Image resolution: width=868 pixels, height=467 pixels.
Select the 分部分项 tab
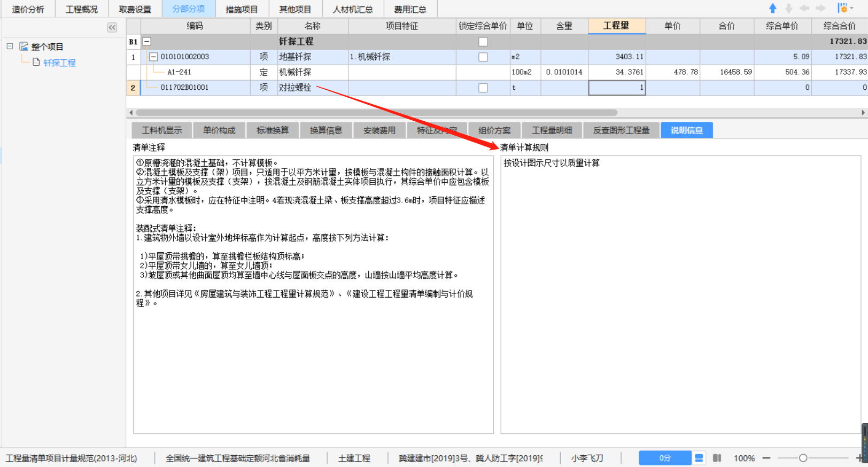[189, 9]
